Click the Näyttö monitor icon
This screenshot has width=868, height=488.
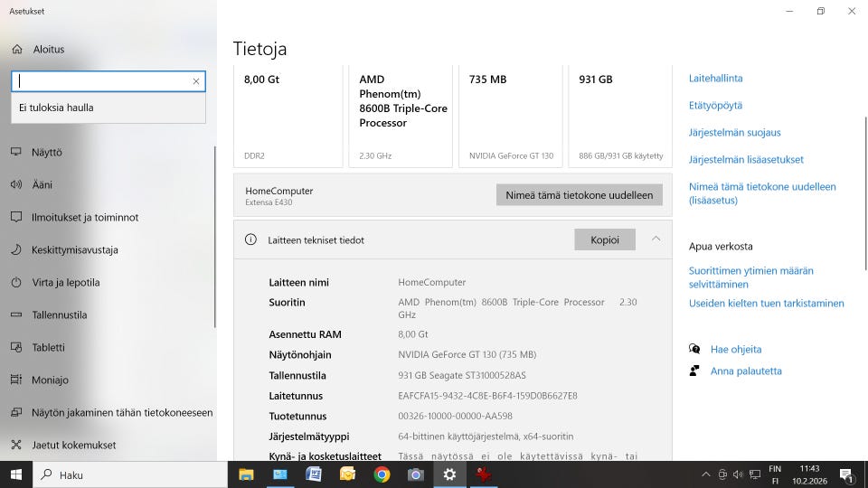coord(16,152)
